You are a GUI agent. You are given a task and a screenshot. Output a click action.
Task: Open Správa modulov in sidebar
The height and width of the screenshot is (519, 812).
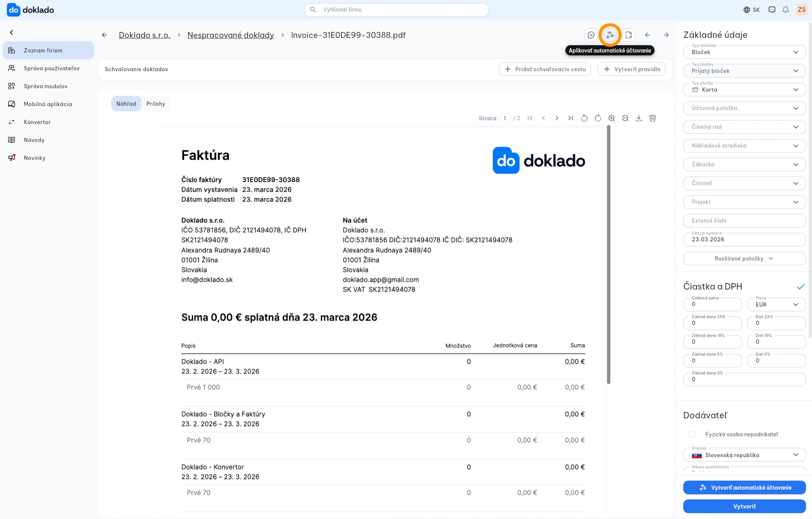point(48,86)
